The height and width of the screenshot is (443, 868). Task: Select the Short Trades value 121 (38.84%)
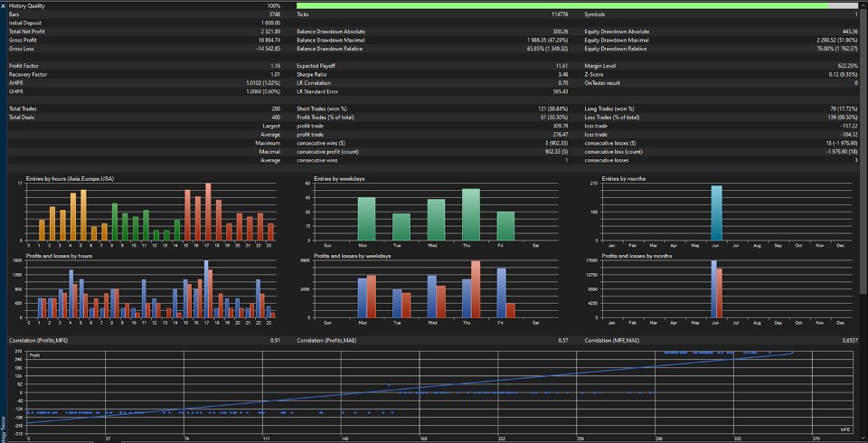552,109
